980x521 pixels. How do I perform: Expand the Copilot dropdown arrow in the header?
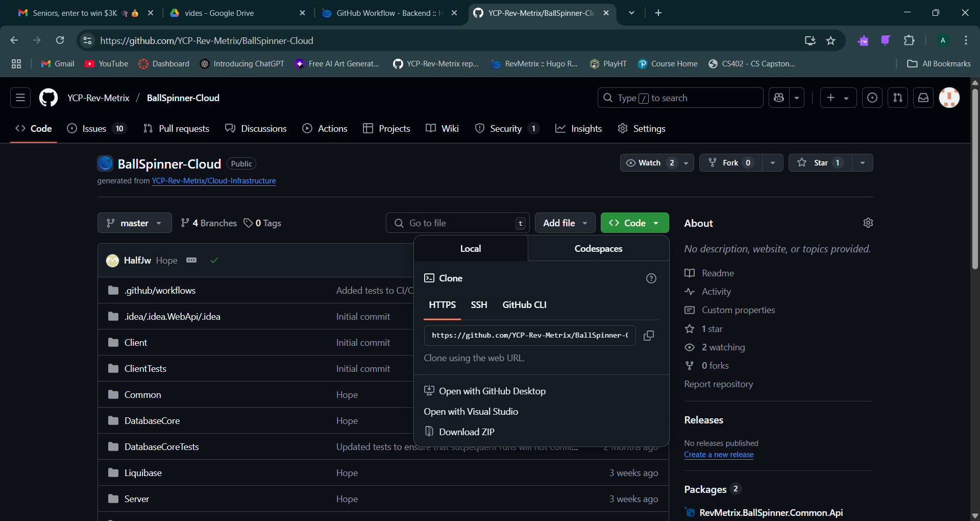[797, 98]
